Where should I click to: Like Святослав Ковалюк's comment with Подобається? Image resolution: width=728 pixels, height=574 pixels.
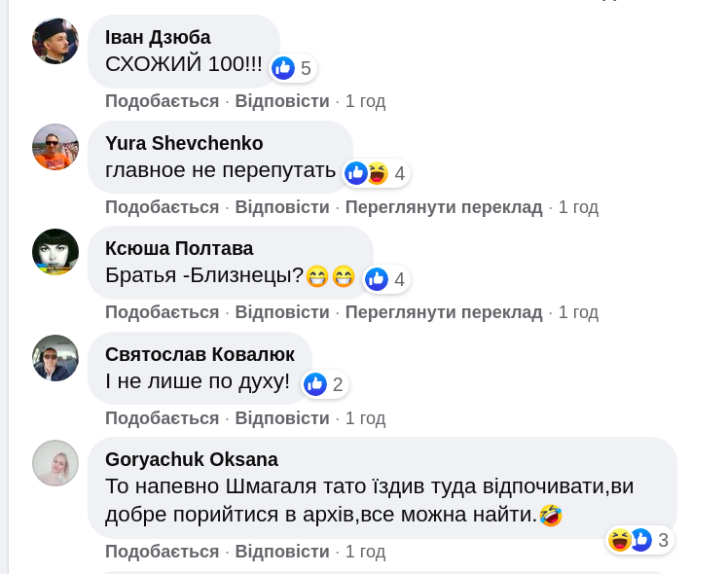(x=162, y=418)
